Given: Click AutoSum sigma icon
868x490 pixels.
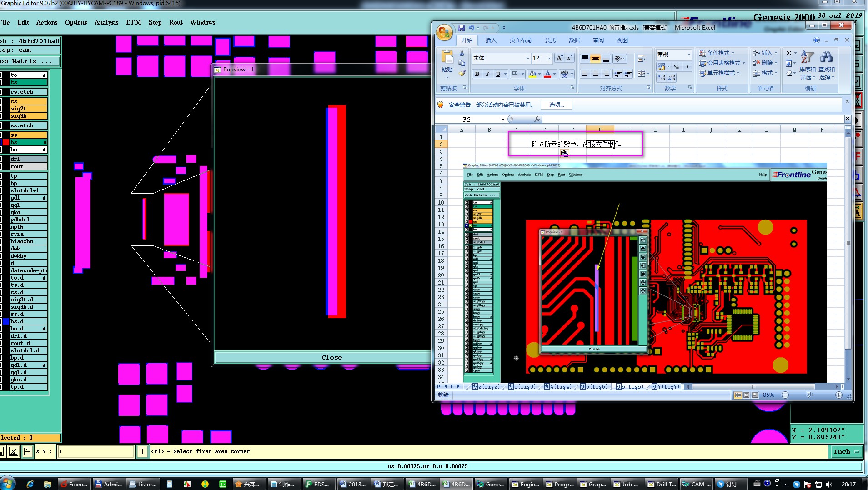Looking at the screenshot, I should pyautogui.click(x=788, y=53).
